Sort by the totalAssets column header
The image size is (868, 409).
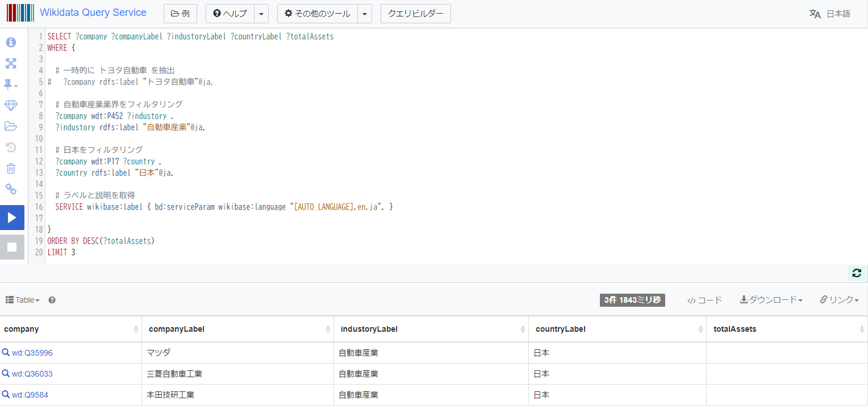point(787,329)
